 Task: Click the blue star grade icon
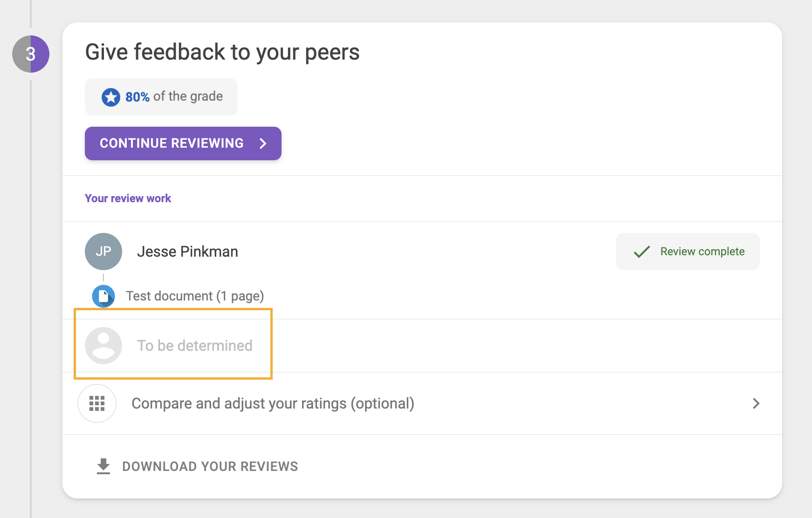click(x=111, y=97)
